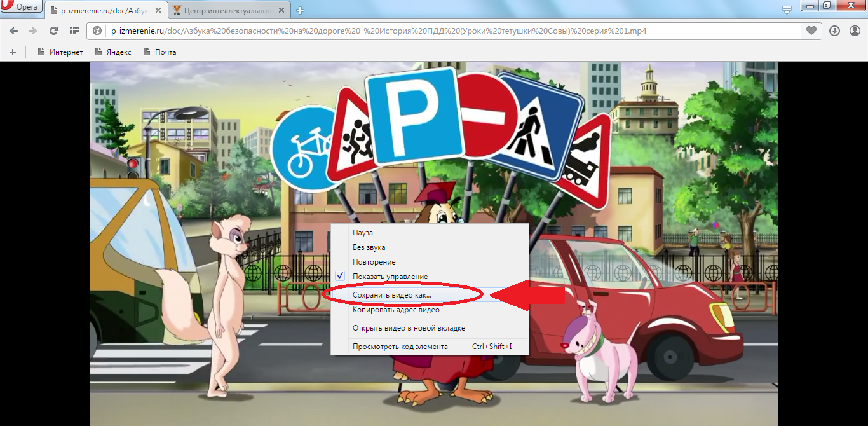Image resolution: width=868 pixels, height=426 pixels.
Task: Select Повторение to loop the video
Action: click(x=430, y=262)
